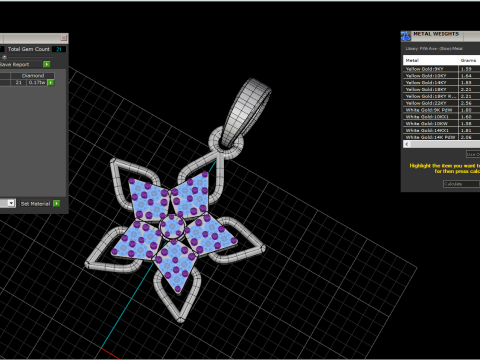Image resolution: width=480 pixels, height=360 pixels.
Task: Click the slider handle under Total Gem Count
Action: tap(4, 57)
